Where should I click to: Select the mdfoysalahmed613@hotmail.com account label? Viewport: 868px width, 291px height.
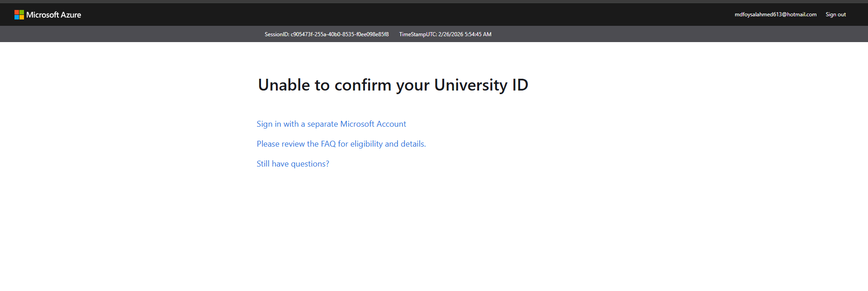pyautogui.click(x=775, y=14)
